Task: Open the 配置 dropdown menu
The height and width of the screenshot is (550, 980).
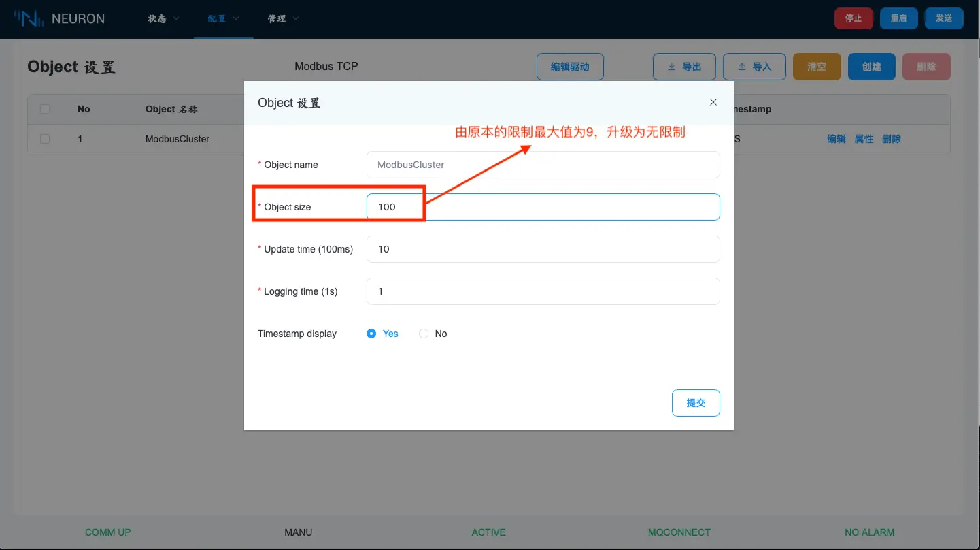Action: (223, 18)
